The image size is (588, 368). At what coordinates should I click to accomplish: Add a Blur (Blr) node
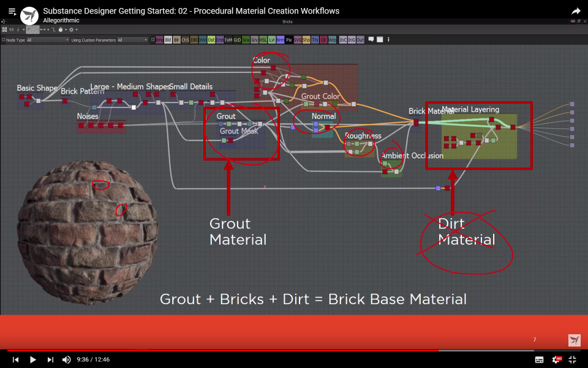click(x=176, y=40)
